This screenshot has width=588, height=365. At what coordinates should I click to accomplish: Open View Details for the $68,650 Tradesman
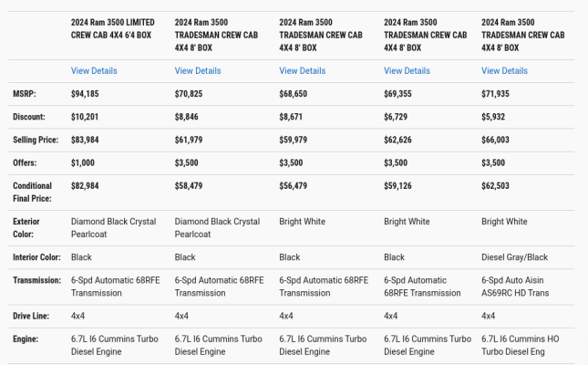pyautogui.click(x=303, y=70)
